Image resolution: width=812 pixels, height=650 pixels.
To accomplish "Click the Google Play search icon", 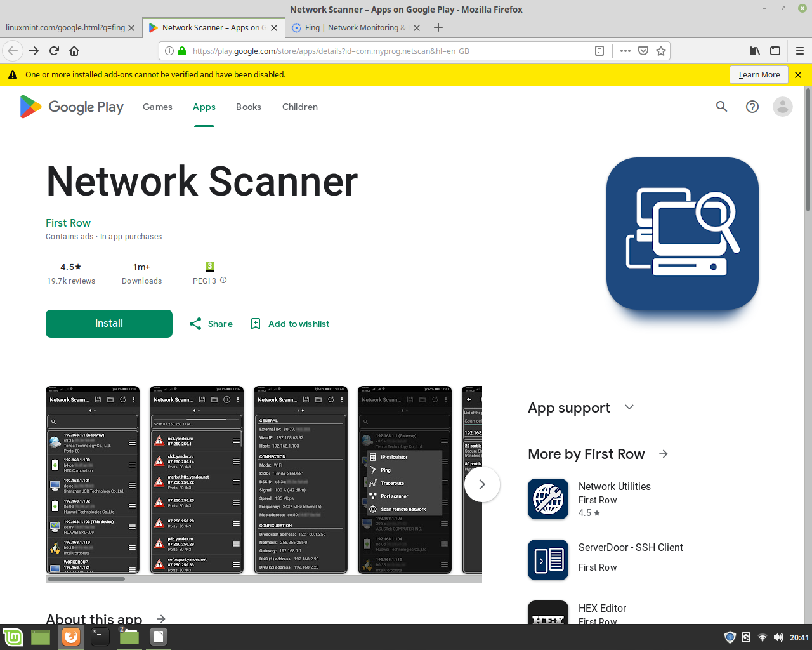I will pos(721,107).
